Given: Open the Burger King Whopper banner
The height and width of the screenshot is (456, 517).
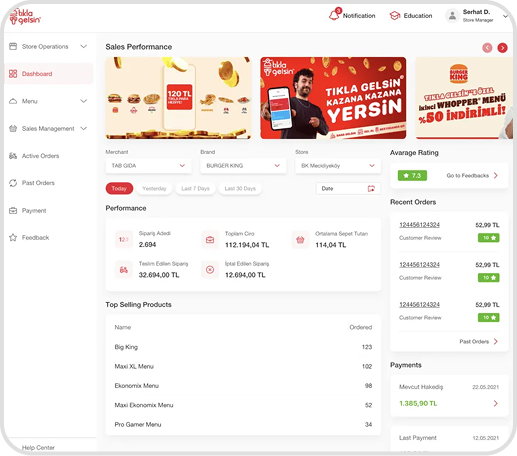Looking at the screenshot, I should pyautogui.click(x=464, y=98).
